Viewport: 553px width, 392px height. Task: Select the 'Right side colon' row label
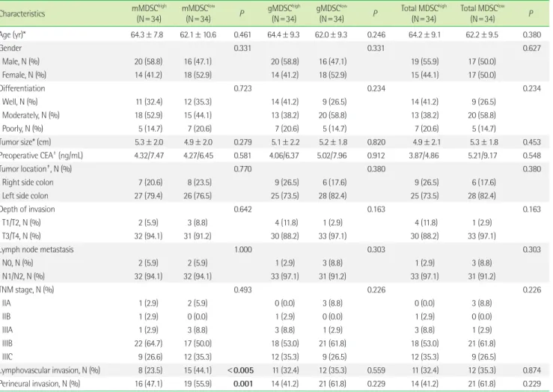pos(28,183)
